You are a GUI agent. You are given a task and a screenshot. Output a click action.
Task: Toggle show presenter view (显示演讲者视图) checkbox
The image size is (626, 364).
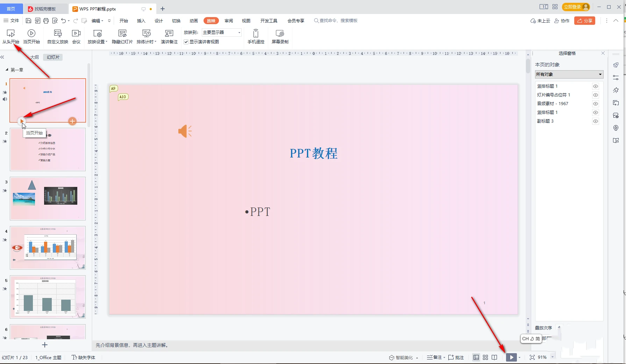[186, 42]
